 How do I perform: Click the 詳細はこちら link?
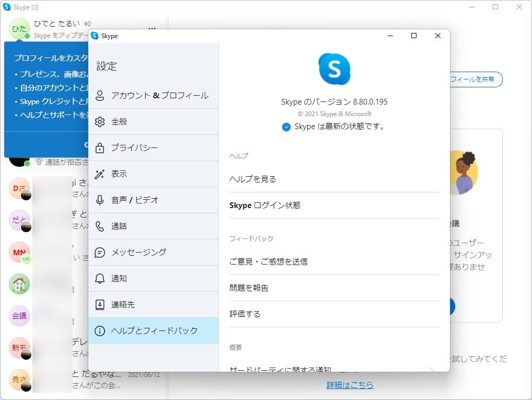click(x=349, y=385)
